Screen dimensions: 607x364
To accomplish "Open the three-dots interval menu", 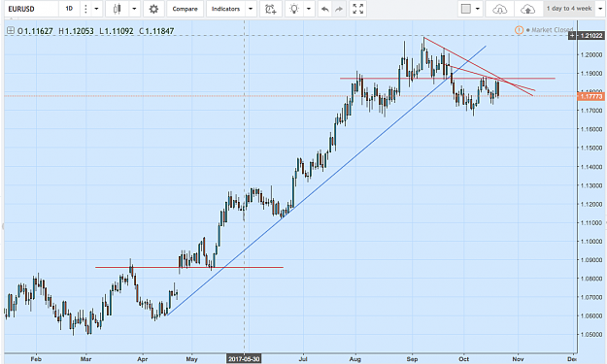I will click(85, 9).
